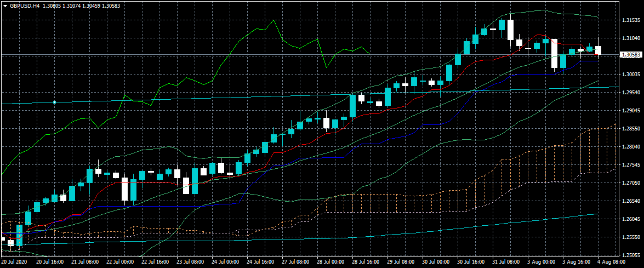Viewport: 644px width, 268px height.
Task: Click the 1.28040 price axis label
Action: pos(631,146)
